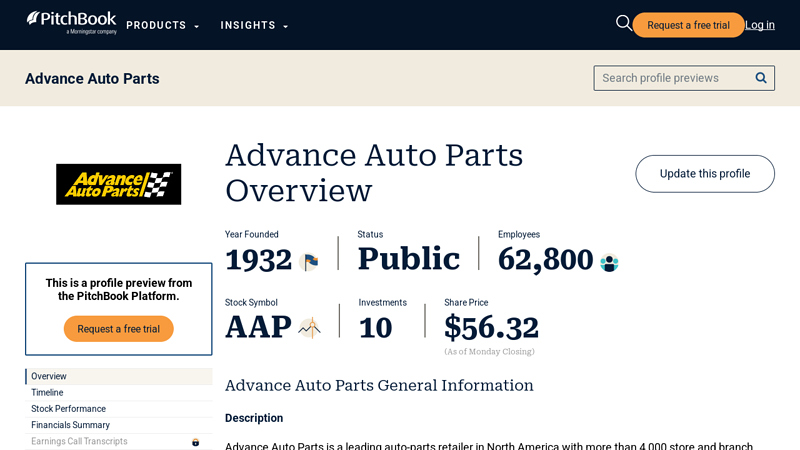Click Request a free trial in header

point(688,25)
